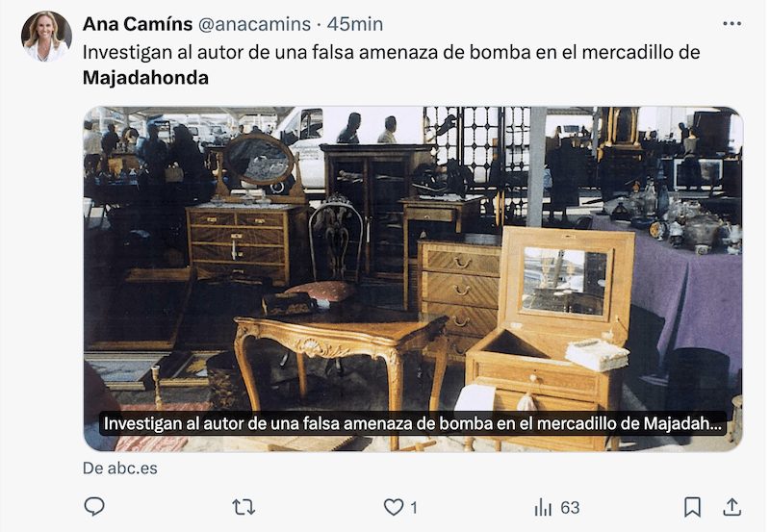Retweet the Majadahonda bomb threat post

coord(244,507)
